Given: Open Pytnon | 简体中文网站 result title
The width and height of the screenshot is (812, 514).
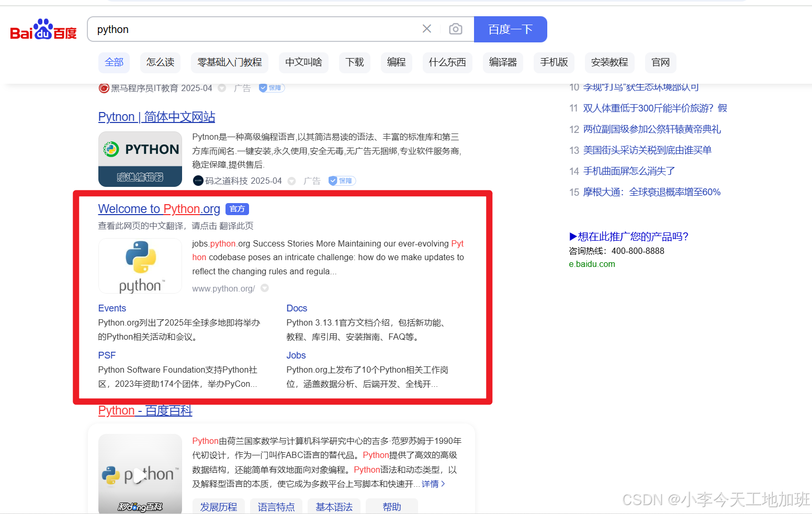Looking at the screenshot, I should [156, 117].
